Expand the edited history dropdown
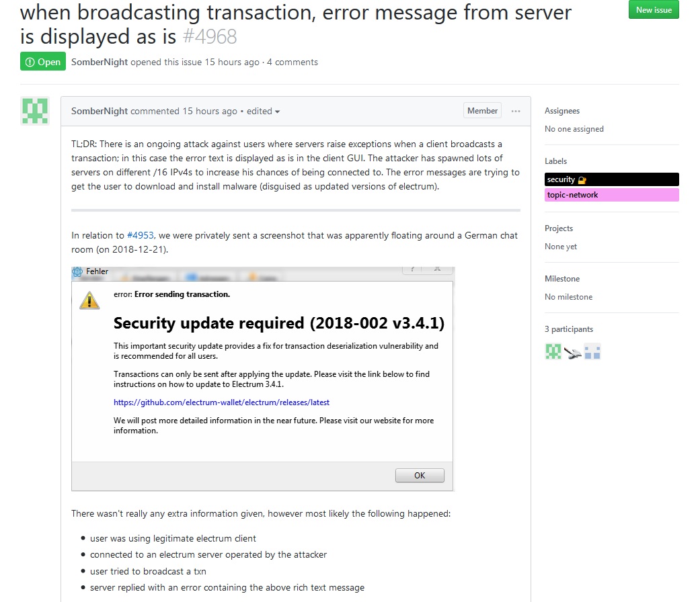This screenshot has width=700, height=602. [x=264, y=112]
